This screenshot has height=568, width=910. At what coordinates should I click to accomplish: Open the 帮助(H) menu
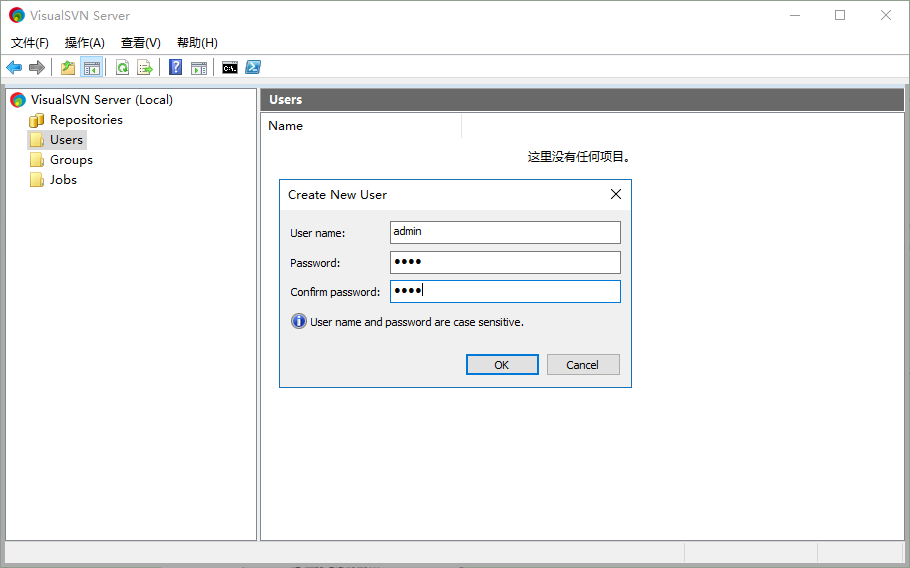pyautogui.click(x=197, y=43)
